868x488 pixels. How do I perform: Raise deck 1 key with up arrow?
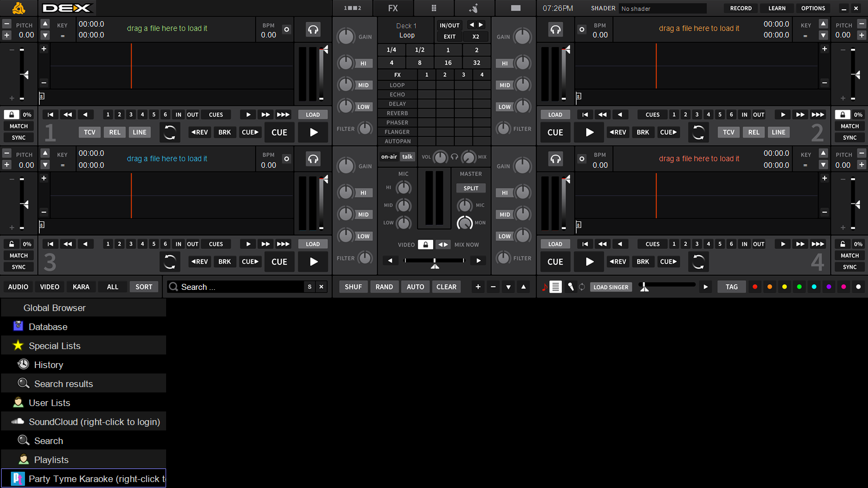point(45,24)
